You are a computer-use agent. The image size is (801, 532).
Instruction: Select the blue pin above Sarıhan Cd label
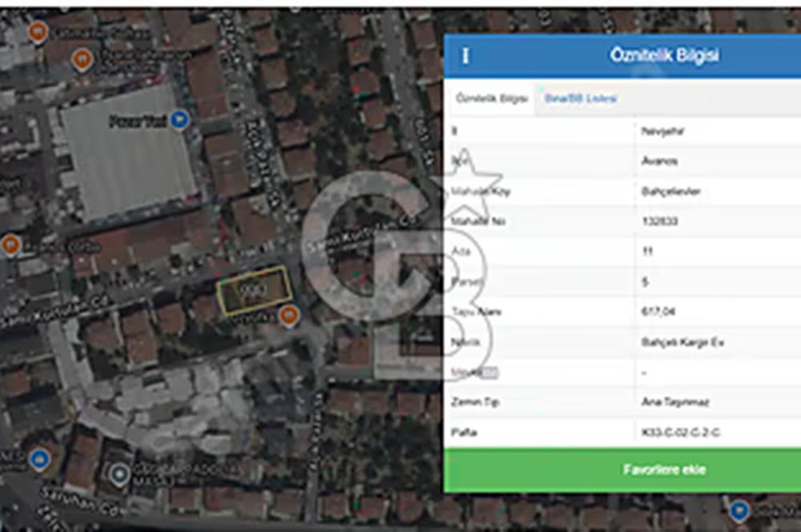click(39, 458)
